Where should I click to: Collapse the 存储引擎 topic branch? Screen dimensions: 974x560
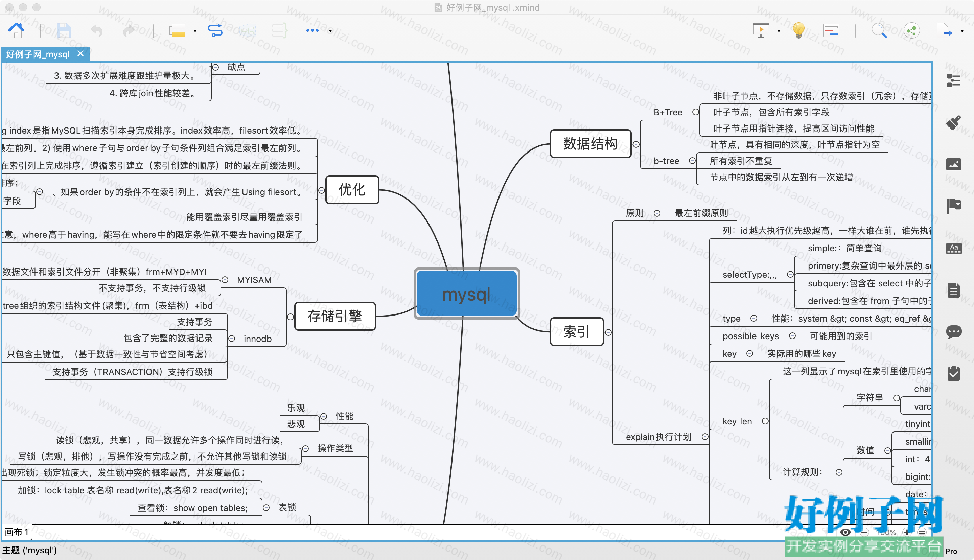290,317
